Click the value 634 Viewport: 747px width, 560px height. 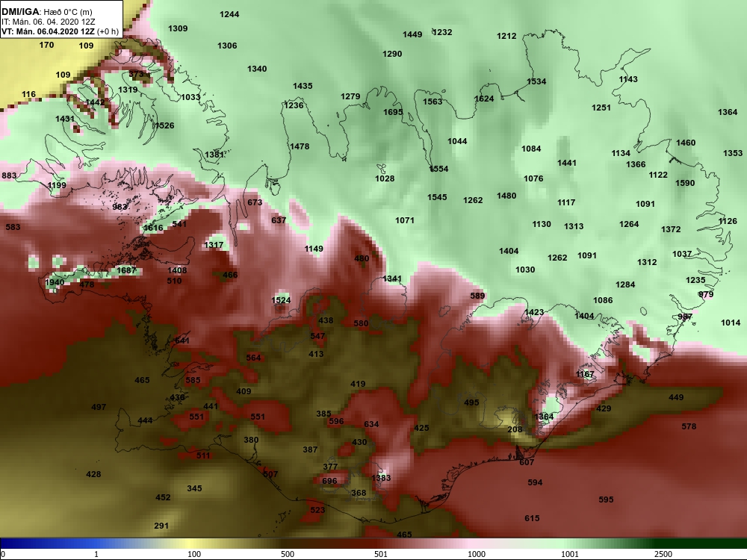[x=371, y=424]
